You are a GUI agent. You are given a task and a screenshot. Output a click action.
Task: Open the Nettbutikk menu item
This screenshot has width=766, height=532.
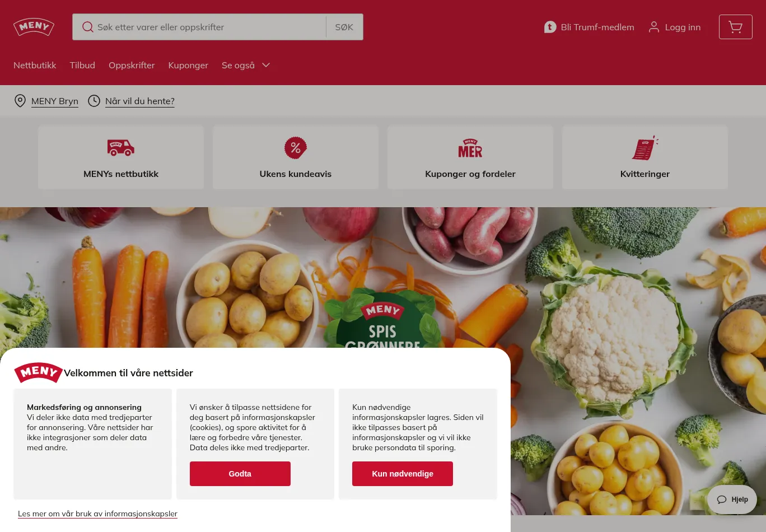click(35, 65)
